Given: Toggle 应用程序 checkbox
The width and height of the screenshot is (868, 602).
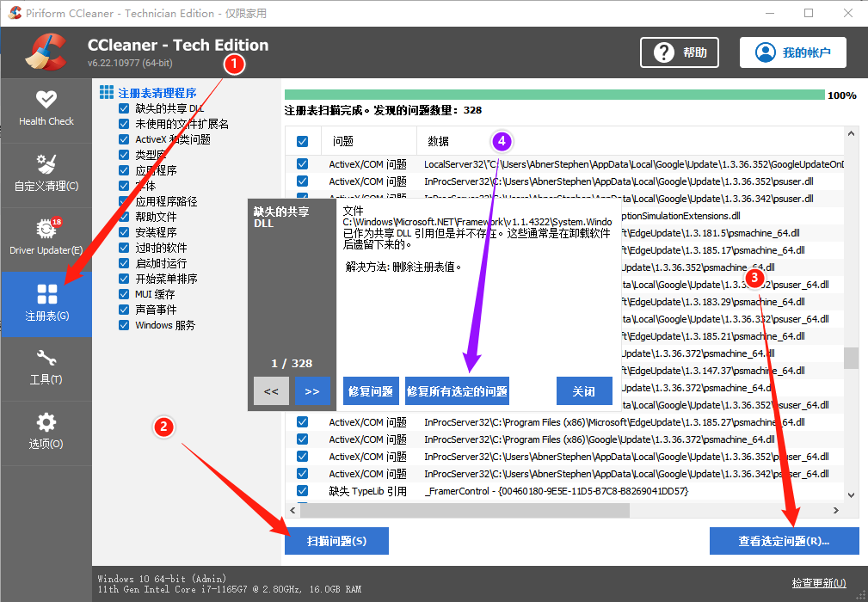Looking at the screenshot, I should [x=124, y=170].
